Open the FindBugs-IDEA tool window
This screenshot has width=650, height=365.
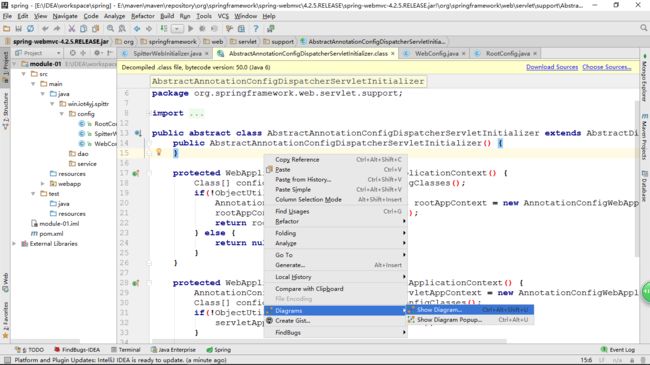[77, 350]
